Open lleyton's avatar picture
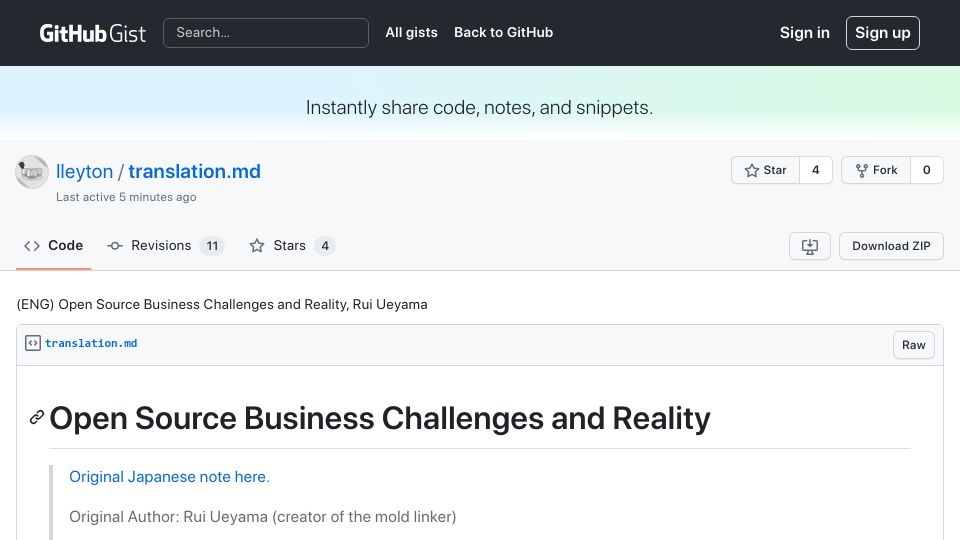Image resolution: width=960 pixels, height=540 pixels. pyautogui.click(x=32, y=172)
